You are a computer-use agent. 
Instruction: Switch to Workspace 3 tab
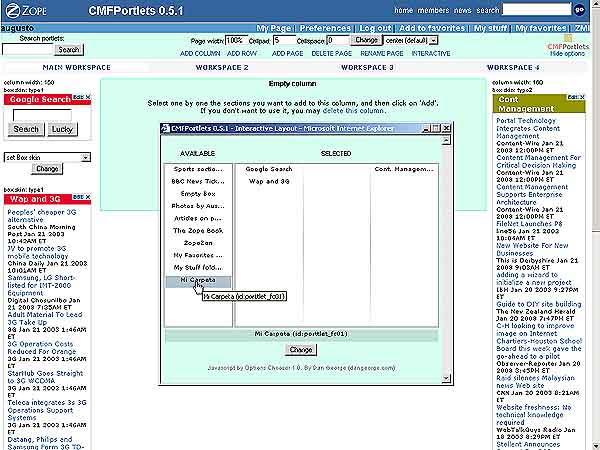[x=367, y=67]
